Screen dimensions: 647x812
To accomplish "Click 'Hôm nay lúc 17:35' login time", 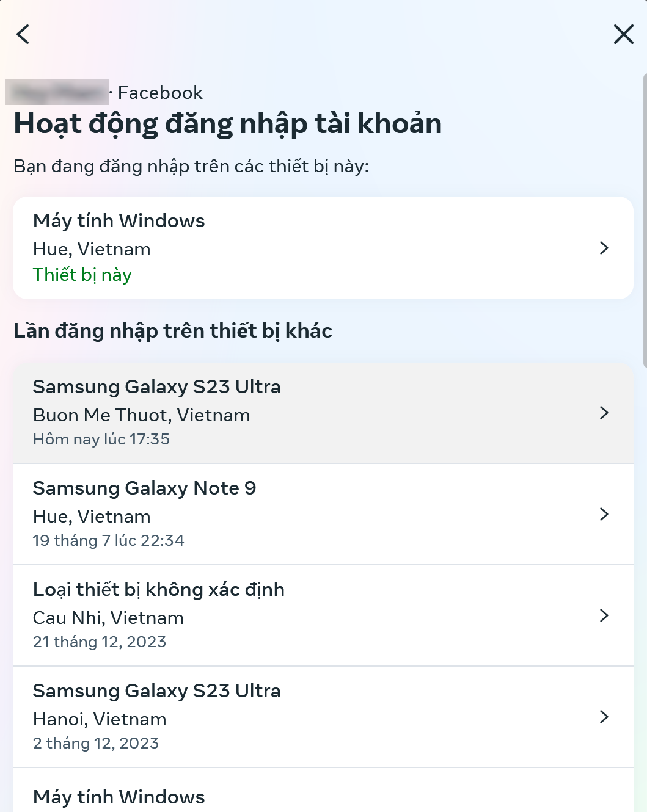I will (101, 440).
